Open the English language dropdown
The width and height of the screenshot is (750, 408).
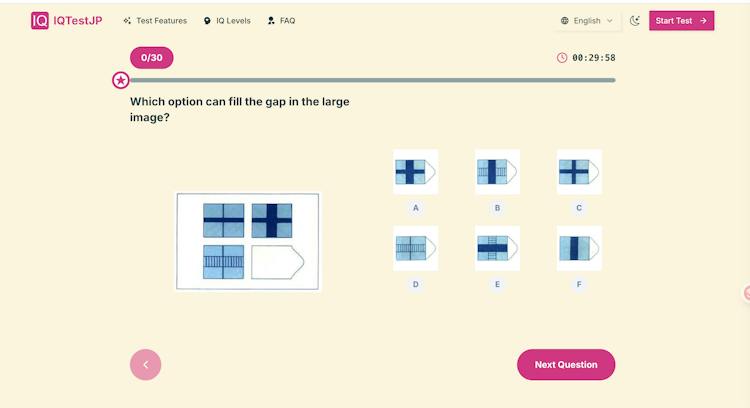pos(587,21)
